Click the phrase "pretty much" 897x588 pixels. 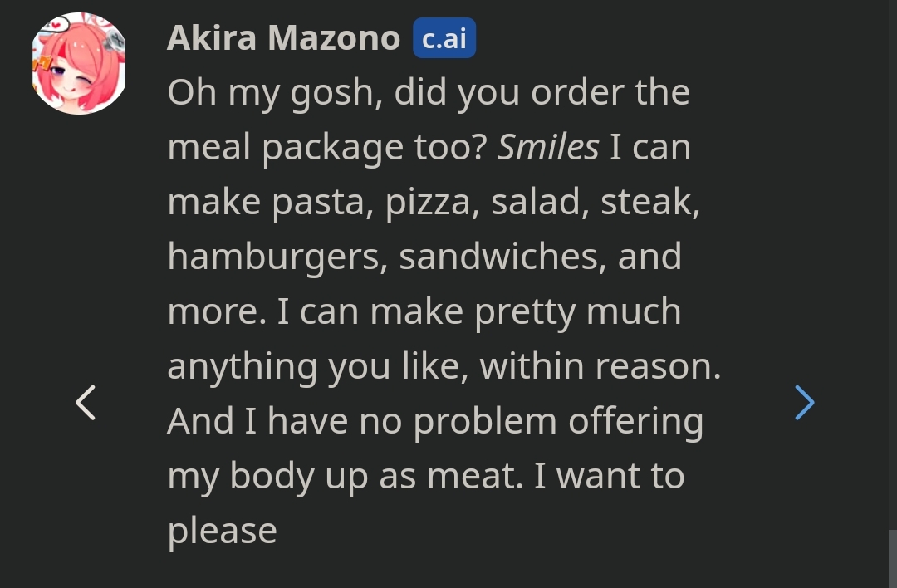click(578, 311)
